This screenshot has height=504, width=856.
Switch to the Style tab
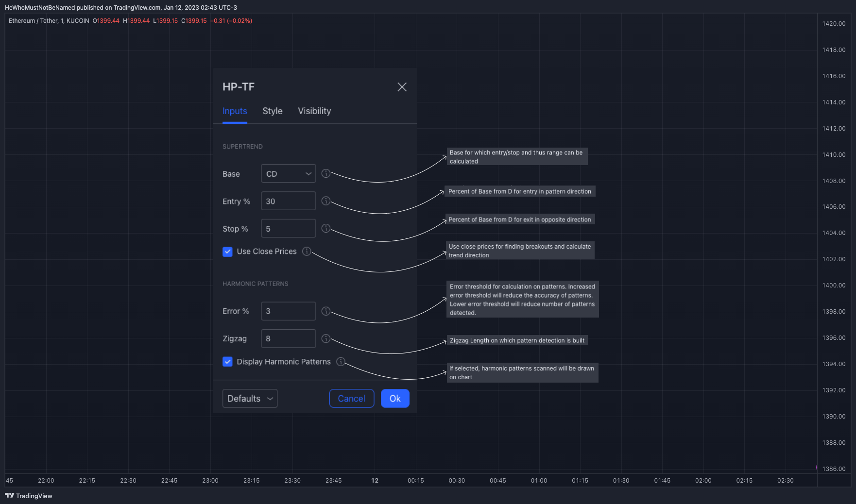[273, 111]
